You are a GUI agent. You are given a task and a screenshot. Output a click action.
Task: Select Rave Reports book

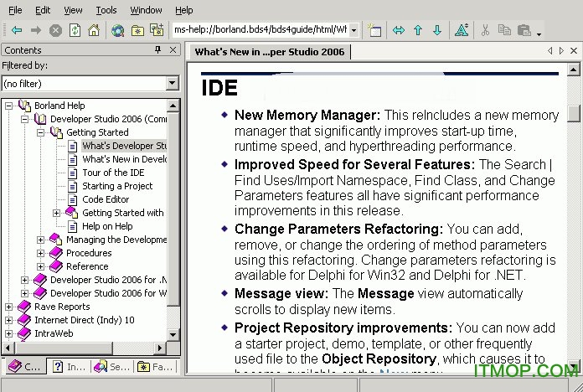tap(62, 307)
